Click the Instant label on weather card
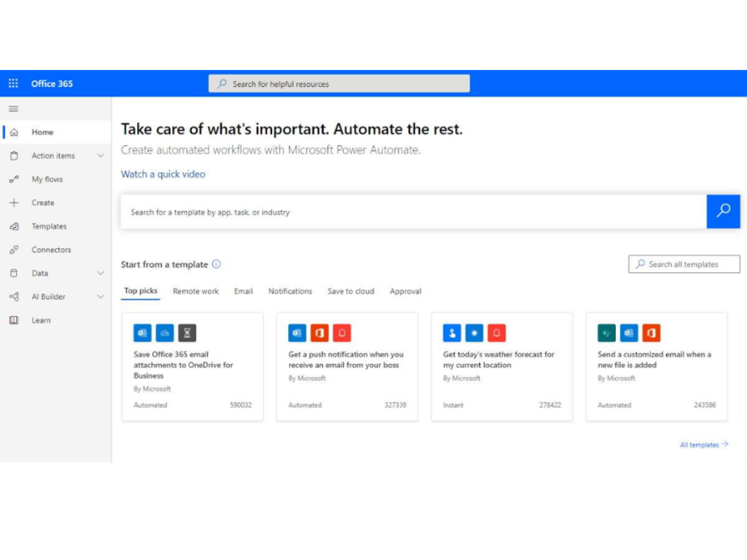Screen dimensions: 747x560 click(x=453, y=406)
